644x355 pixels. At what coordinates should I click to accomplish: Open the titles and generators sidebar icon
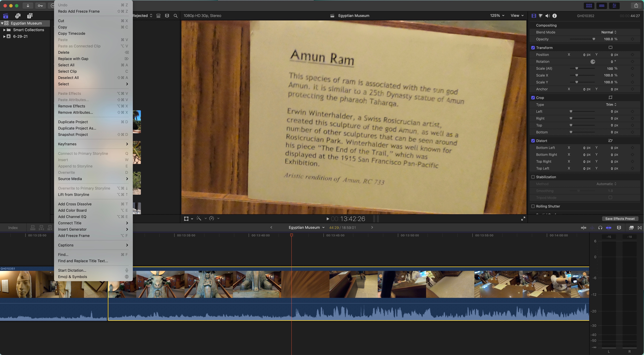pos(30,16)
